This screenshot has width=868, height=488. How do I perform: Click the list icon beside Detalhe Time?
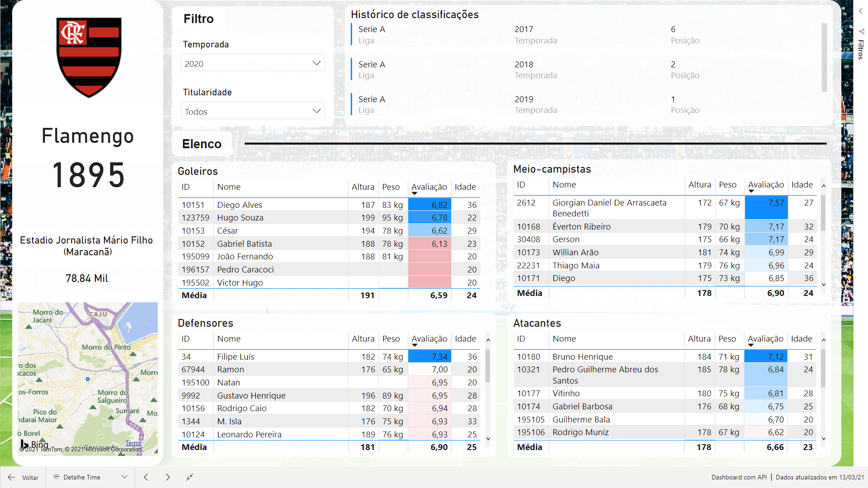(x=56, y=477)
